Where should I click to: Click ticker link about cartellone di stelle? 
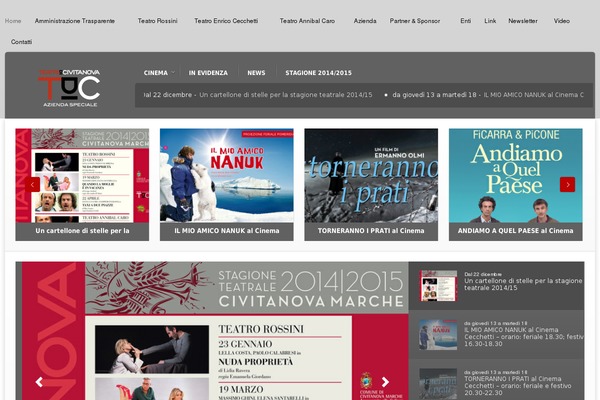[285, 95]
